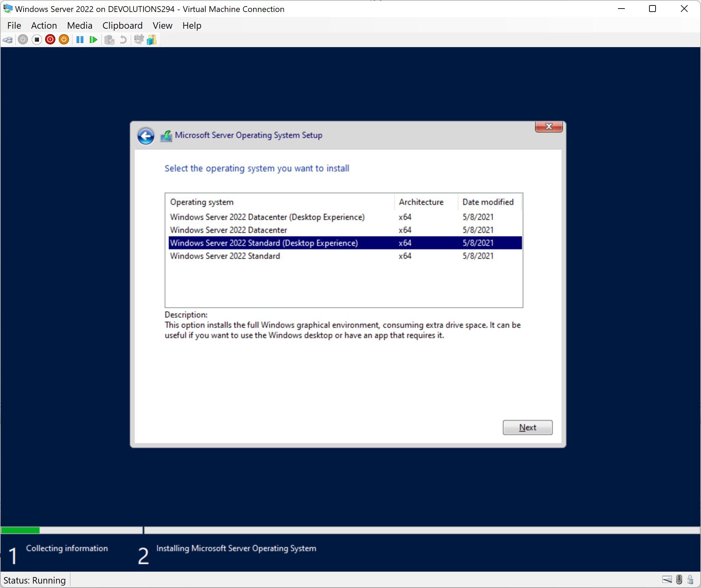The image size is (701, 588).
Task: Click the Ctrl+Alt+Del toolbar icon
Action: 8,40
